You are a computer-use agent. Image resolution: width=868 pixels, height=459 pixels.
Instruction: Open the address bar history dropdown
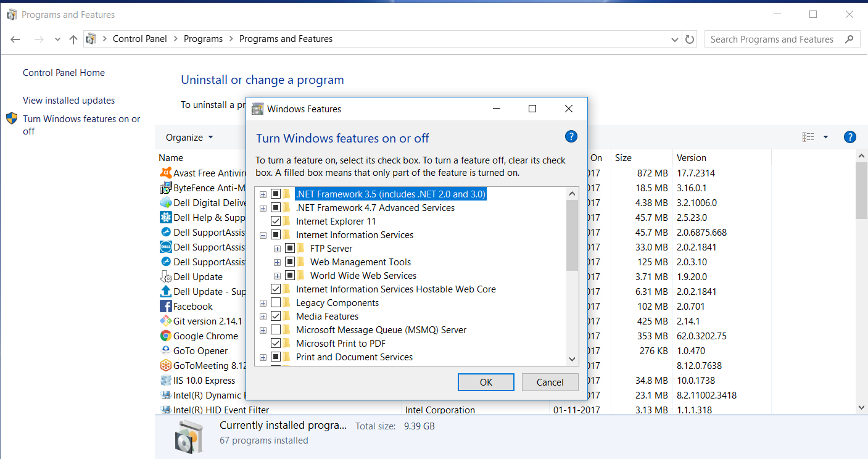(x=675, y=39)
